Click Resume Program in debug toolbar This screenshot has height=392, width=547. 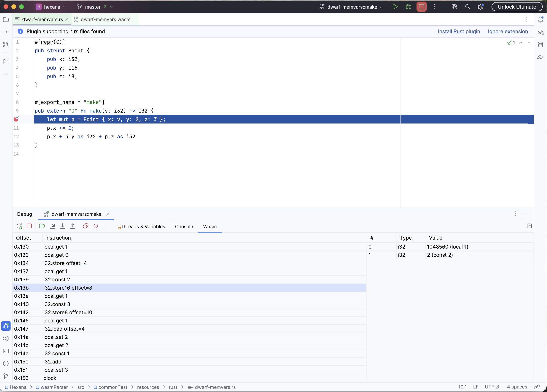(x=42, y=226)
